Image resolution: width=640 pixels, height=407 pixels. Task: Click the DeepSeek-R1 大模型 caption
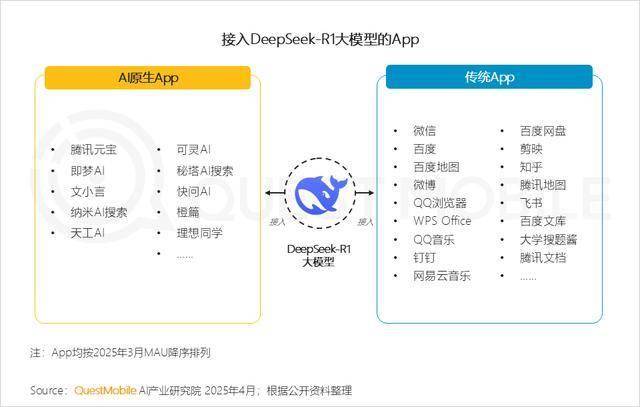319,255
